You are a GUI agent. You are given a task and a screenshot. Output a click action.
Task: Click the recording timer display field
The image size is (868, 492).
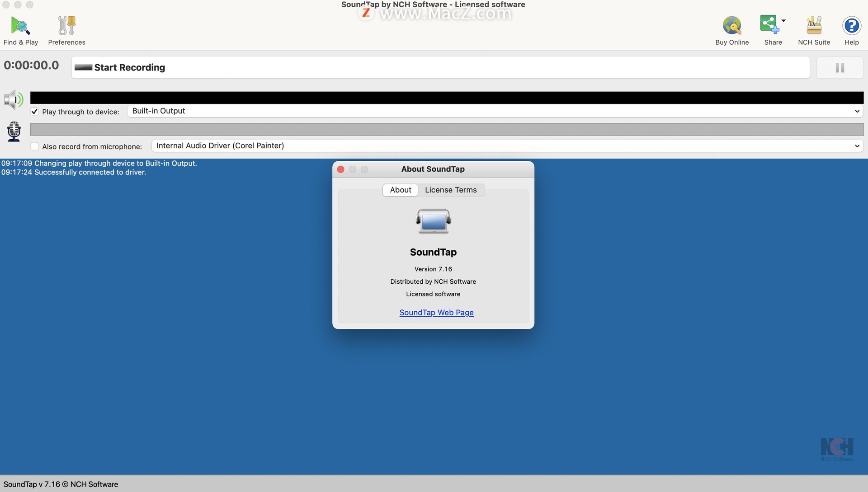[x=31, y=64]
